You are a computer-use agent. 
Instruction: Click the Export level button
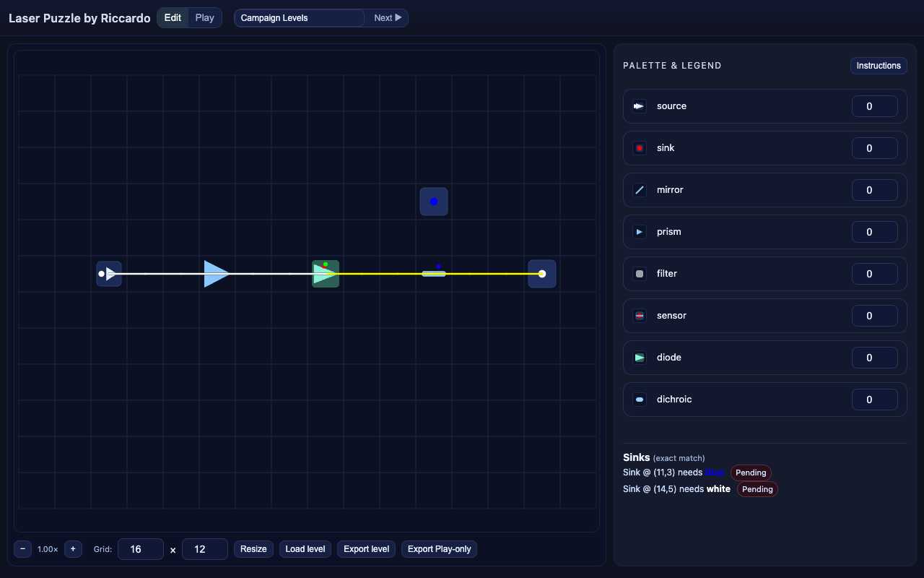point(367,549)
